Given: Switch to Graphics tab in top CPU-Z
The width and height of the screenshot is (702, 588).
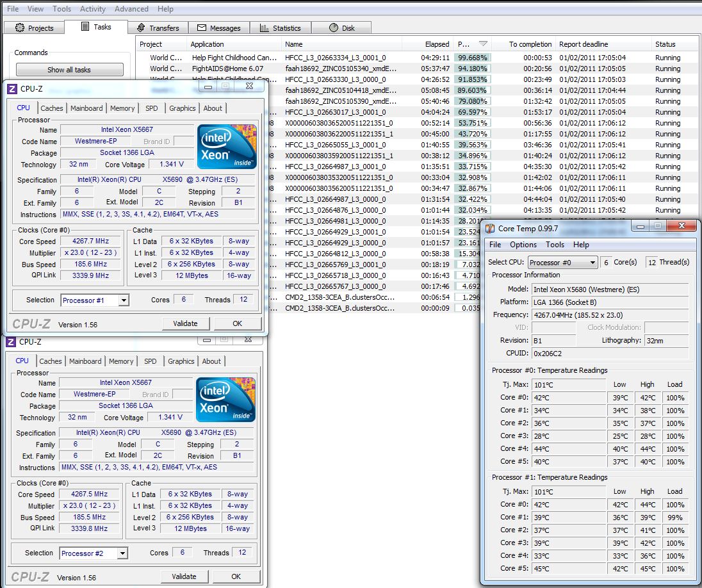Looking at the screenshot, I should click(x=182, y=108).
